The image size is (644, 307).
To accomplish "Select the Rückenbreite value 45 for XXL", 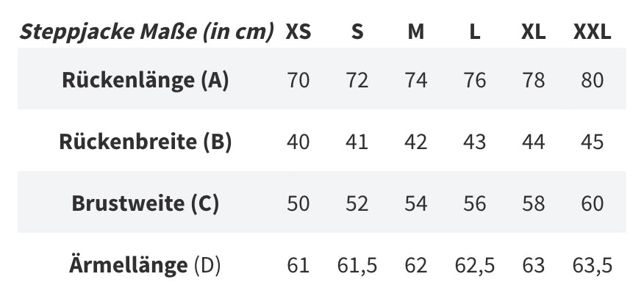I will (592, 141).
